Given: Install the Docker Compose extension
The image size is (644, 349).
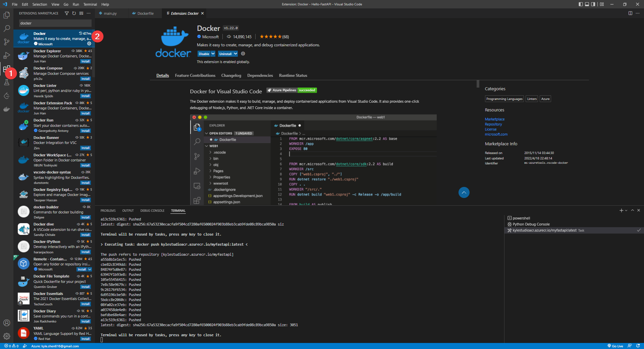Looking at the screenshot, I should pos(86,79).
